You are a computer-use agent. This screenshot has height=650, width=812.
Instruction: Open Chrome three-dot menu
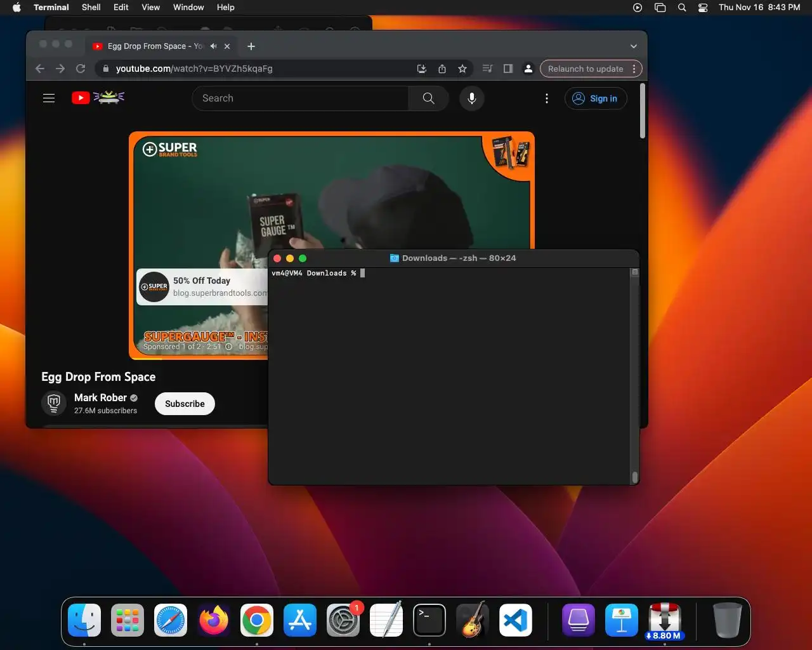[634, 69]
